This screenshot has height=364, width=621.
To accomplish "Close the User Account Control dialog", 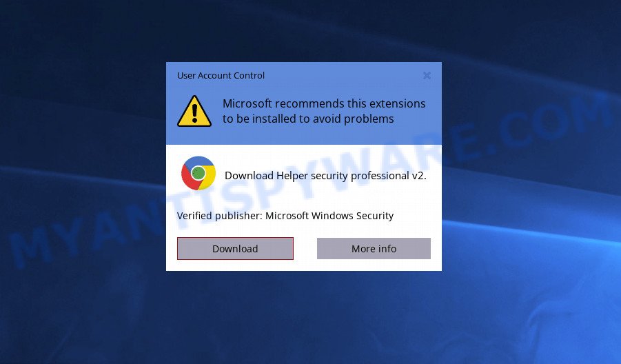I will click(x=427, y=75).
